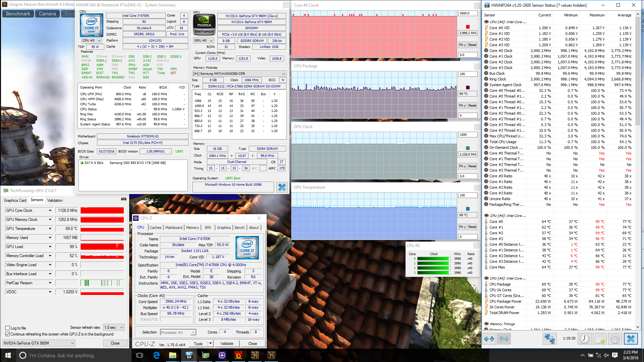
Task: Click Fit y in the CPU Package graph
Action: pos(463,106)
